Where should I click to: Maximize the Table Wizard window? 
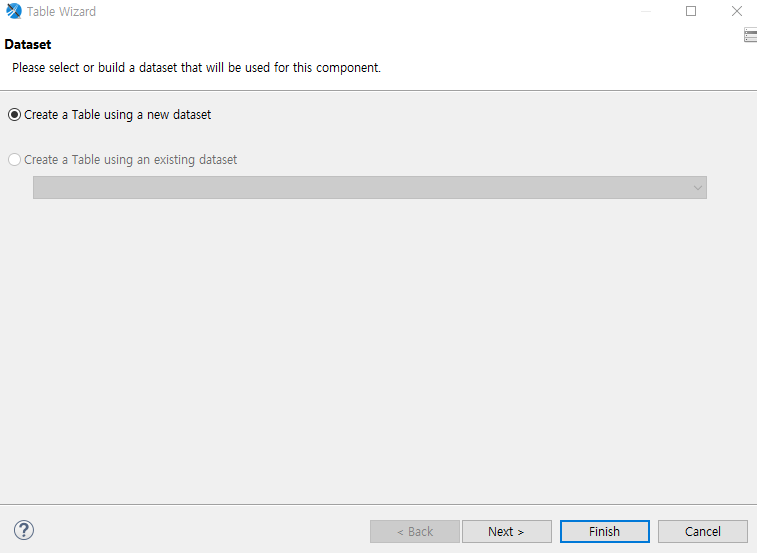click(x=691, y=11)
